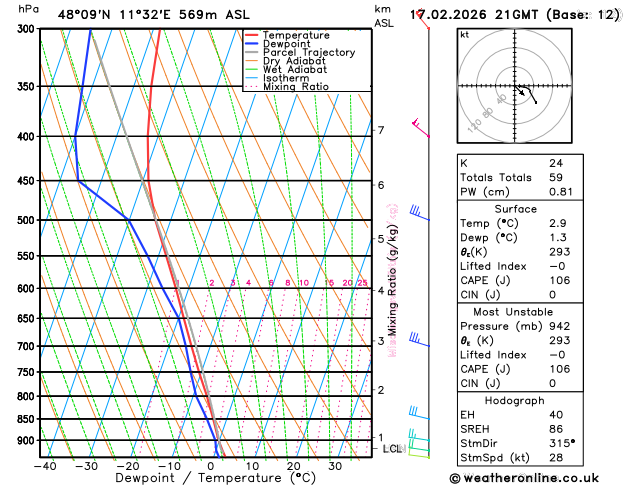Screen dimensions: 629x486
Task: Click the Mixing Ratio legend entry
Action: click(296, 87)
